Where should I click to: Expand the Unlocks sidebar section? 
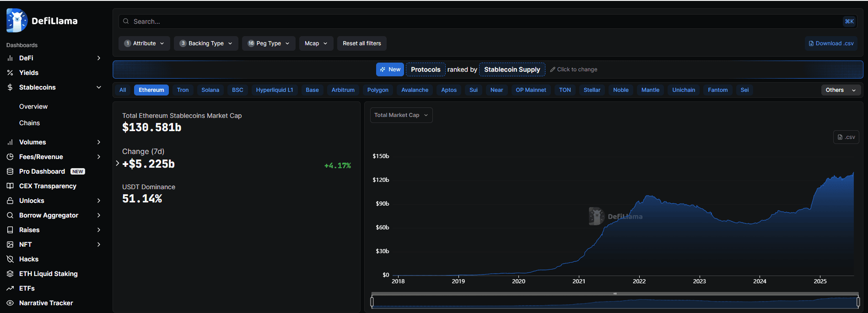[x=99, y=201]
